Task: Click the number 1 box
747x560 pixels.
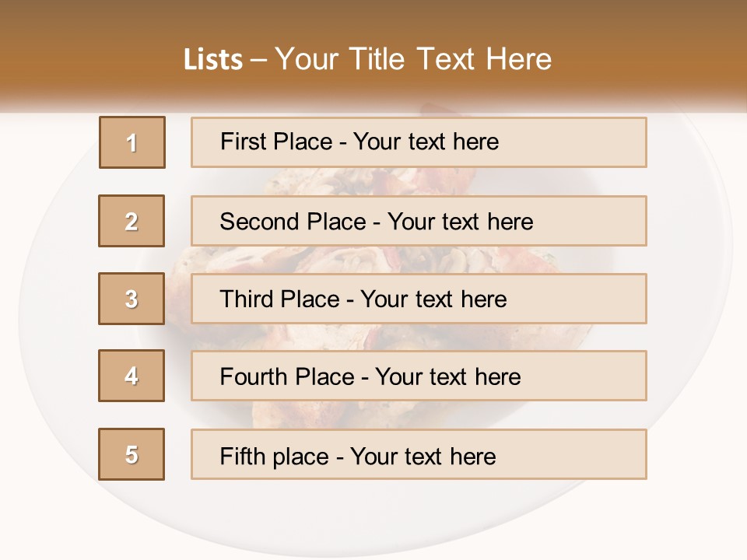Action: point(132,142)
